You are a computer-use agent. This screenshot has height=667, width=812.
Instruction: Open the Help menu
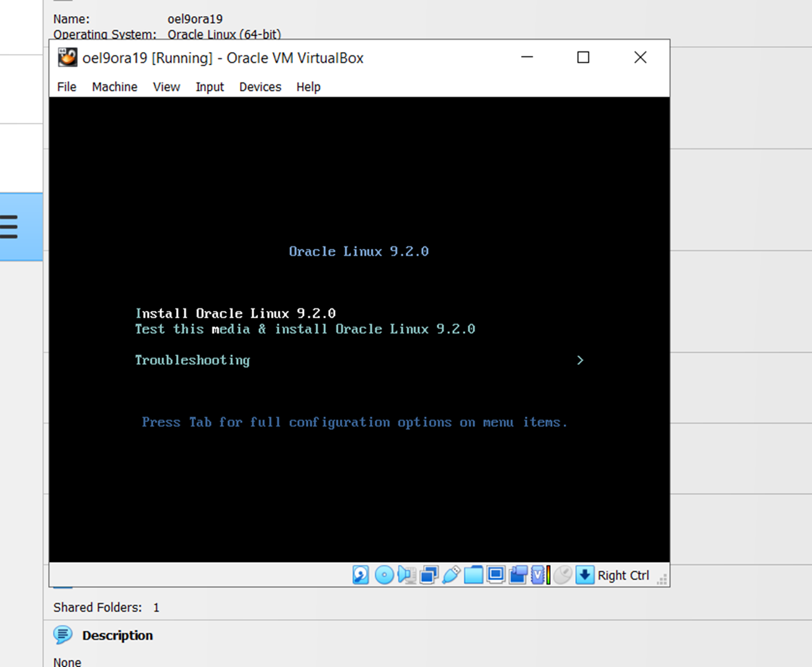(x=308, y=87)
